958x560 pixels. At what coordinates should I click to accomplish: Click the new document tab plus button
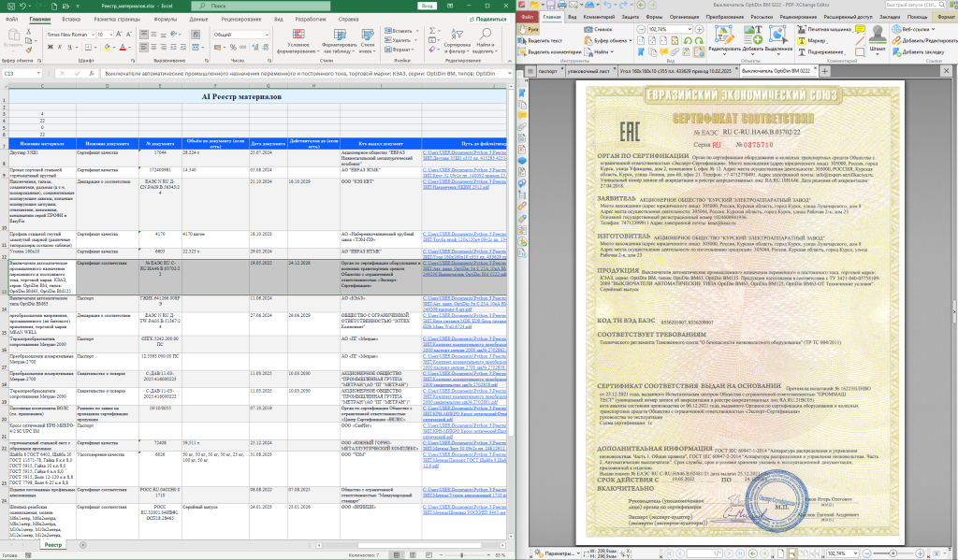(825, 71)
